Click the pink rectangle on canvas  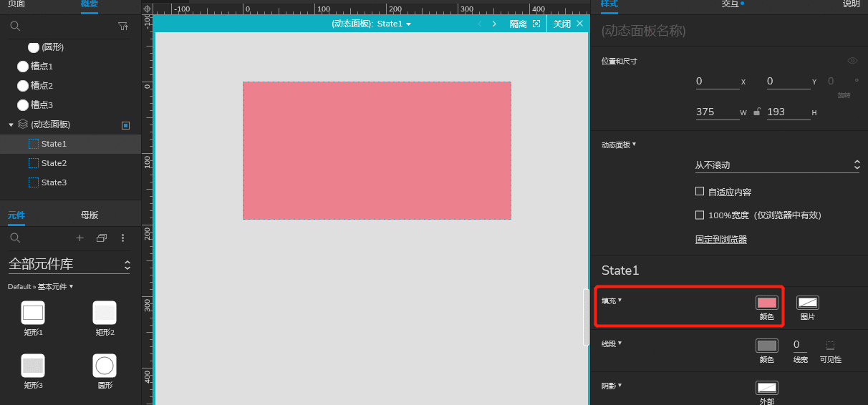pyautogui.click(x=377, y=150)
